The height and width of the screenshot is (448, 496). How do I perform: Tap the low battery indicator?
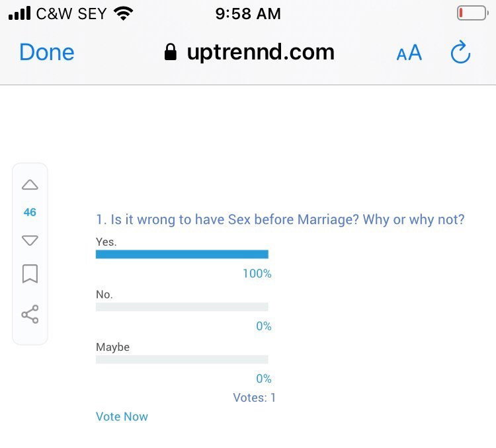[473, 13]
